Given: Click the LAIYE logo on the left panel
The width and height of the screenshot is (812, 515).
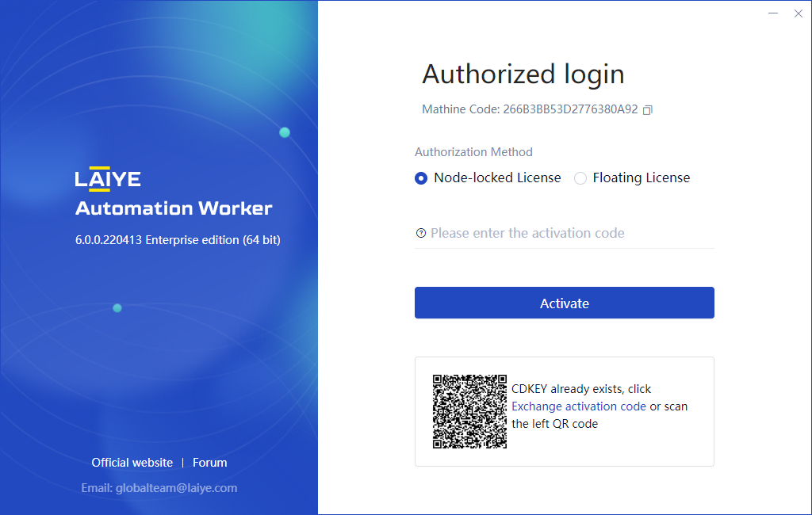Looking at the screenshot, I should tap(108, 179).
